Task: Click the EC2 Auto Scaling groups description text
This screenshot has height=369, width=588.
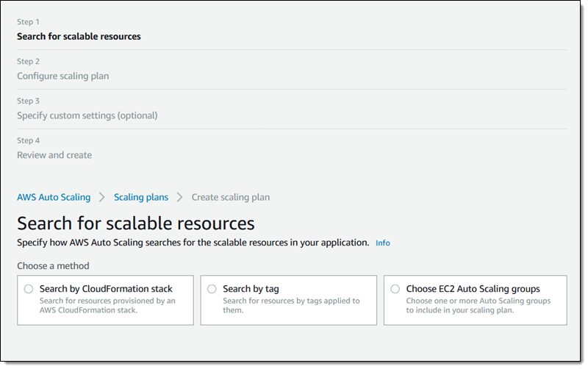Action: pos(478,305)
